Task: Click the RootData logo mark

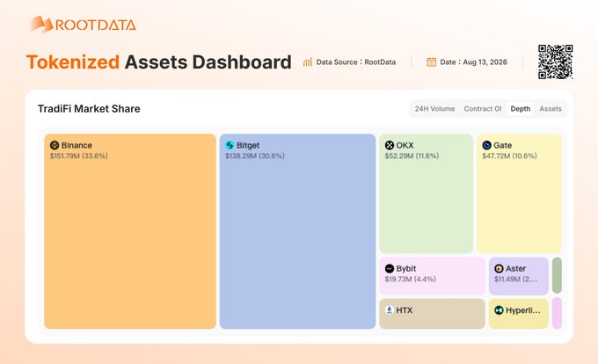Action: 41,24
